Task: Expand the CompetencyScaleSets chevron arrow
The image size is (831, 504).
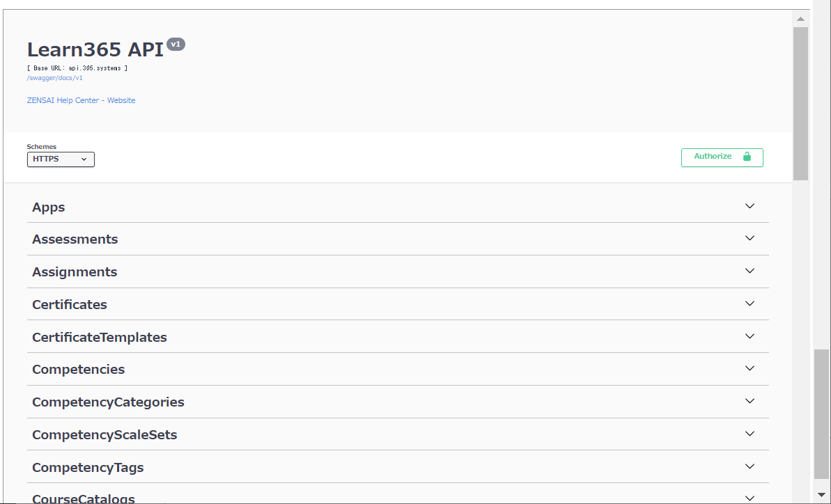Action: [x=750, y=434]
